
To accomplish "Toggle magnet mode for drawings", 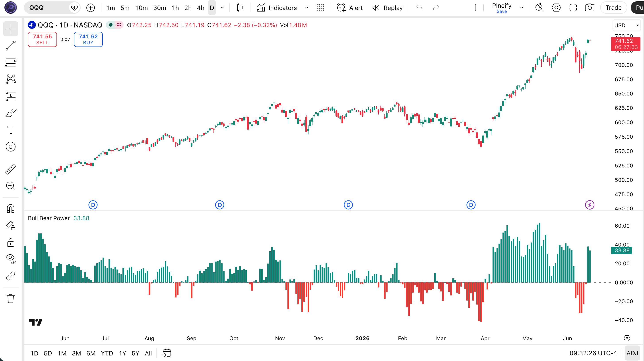I will (11, 208).
